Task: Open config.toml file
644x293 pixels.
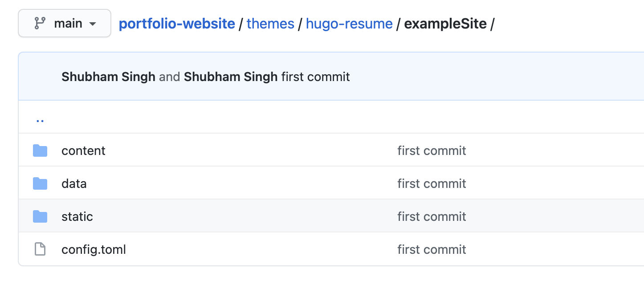Action: tap(94, 249)
